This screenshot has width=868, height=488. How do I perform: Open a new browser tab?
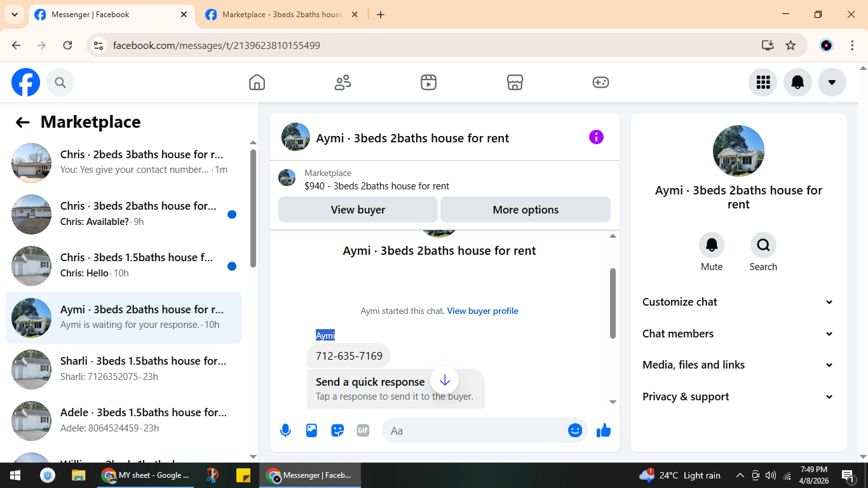[x=381, y=15]
